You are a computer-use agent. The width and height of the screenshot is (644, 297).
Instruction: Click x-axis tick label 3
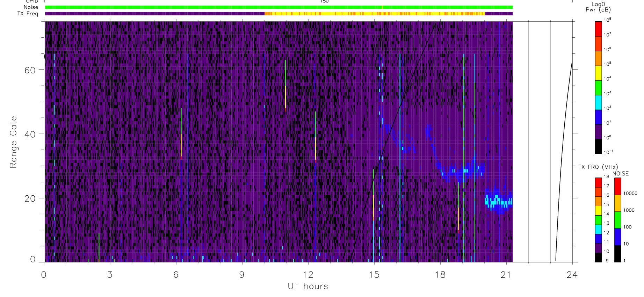click(110, 275)
